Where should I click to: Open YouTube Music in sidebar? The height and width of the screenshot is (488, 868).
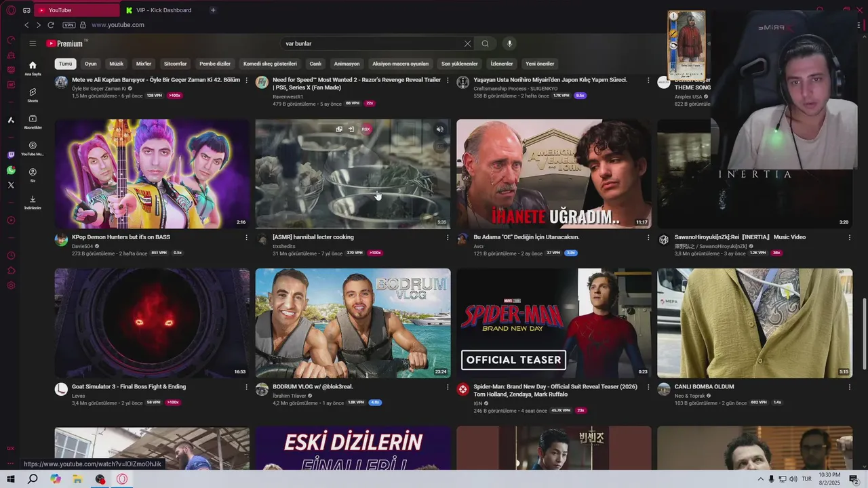(33, 148)
